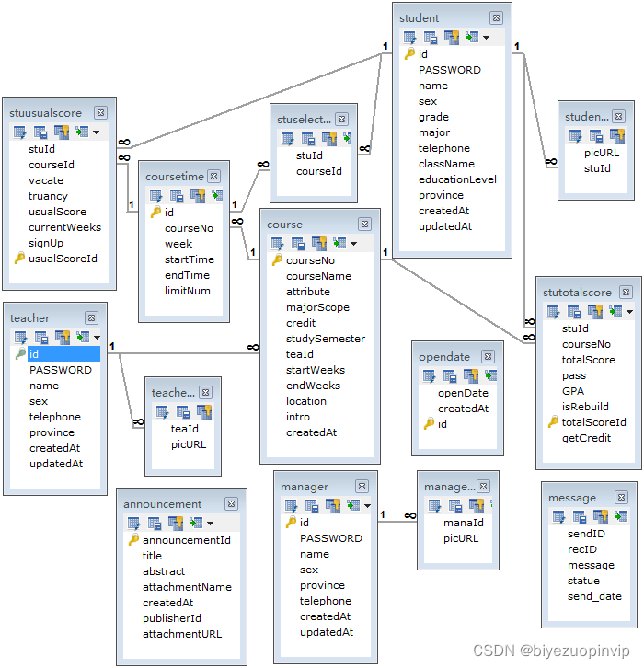The height and width of the screenshot is (668, 644).
Task: Click foreign key icon in stuselect table
Action: (x=329, y=138)
